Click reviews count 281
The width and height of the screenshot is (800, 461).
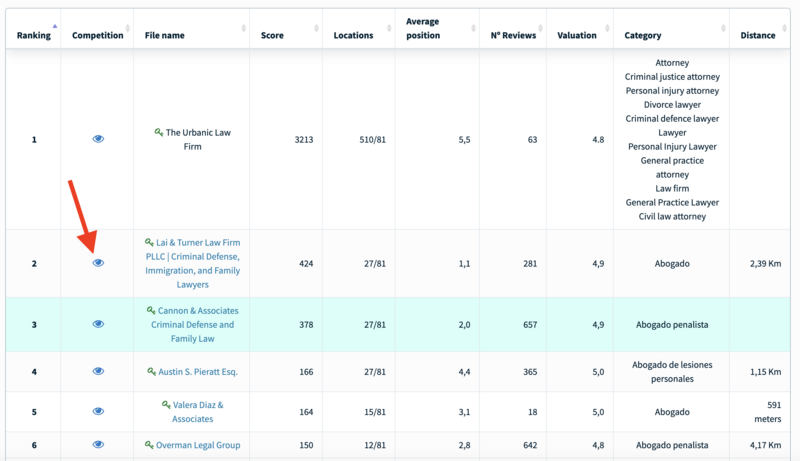coord(530,263)
